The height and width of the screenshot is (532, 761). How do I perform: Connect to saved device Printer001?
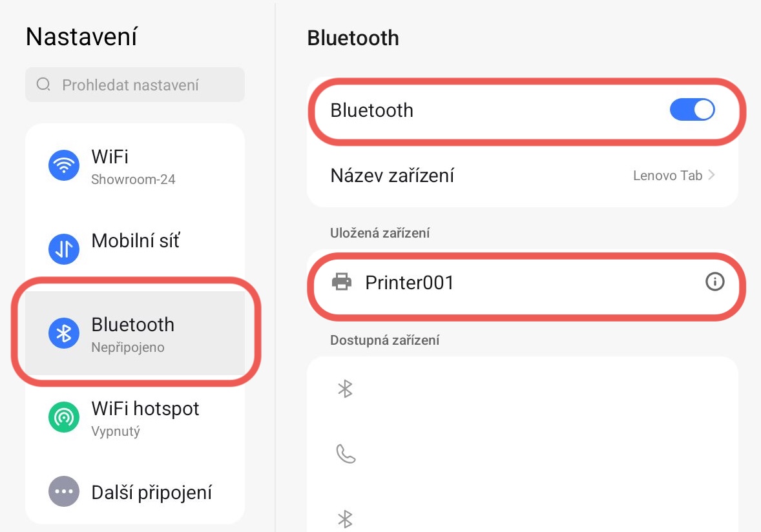[410, 282]
